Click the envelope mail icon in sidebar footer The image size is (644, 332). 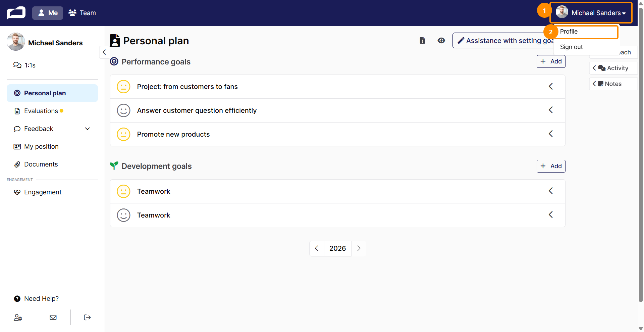[53, 317]
